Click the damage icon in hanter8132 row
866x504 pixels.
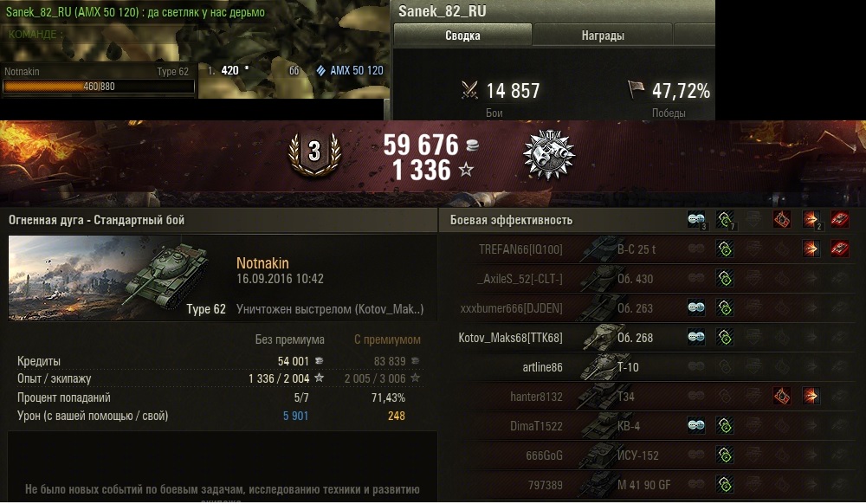tap(811, 397)
